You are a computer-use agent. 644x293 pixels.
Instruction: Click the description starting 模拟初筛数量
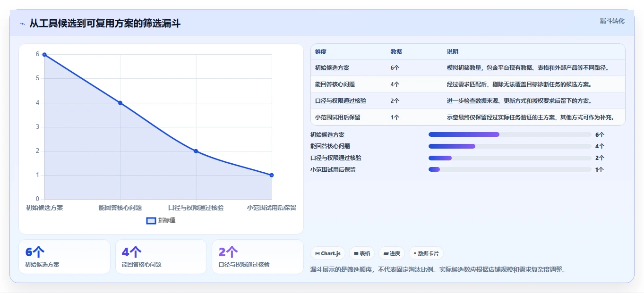528,68
